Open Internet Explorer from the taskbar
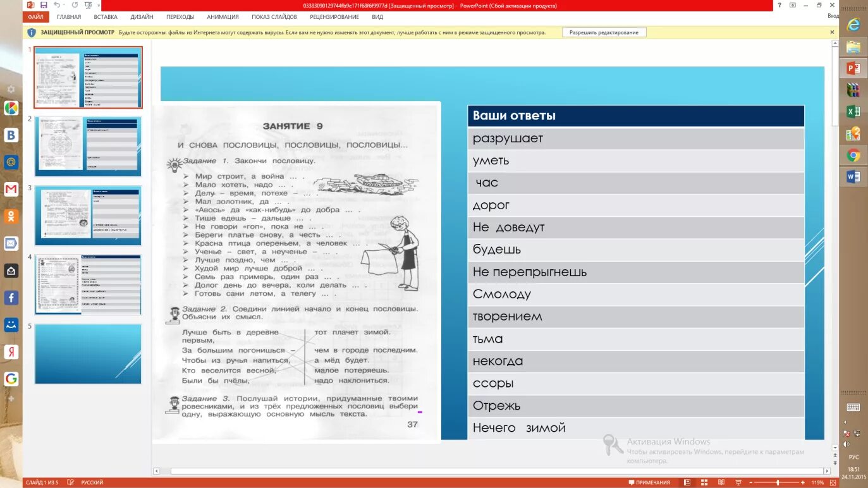 coord(853,25)
